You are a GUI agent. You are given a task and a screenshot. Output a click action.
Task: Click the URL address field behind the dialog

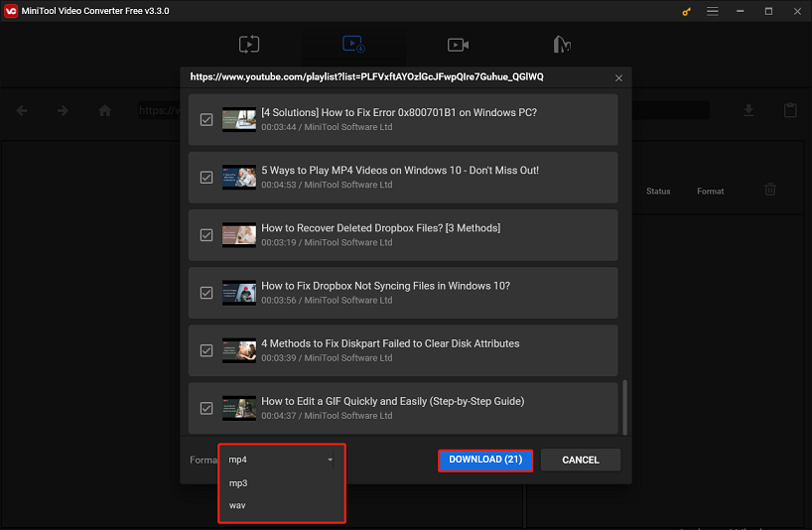424,110
